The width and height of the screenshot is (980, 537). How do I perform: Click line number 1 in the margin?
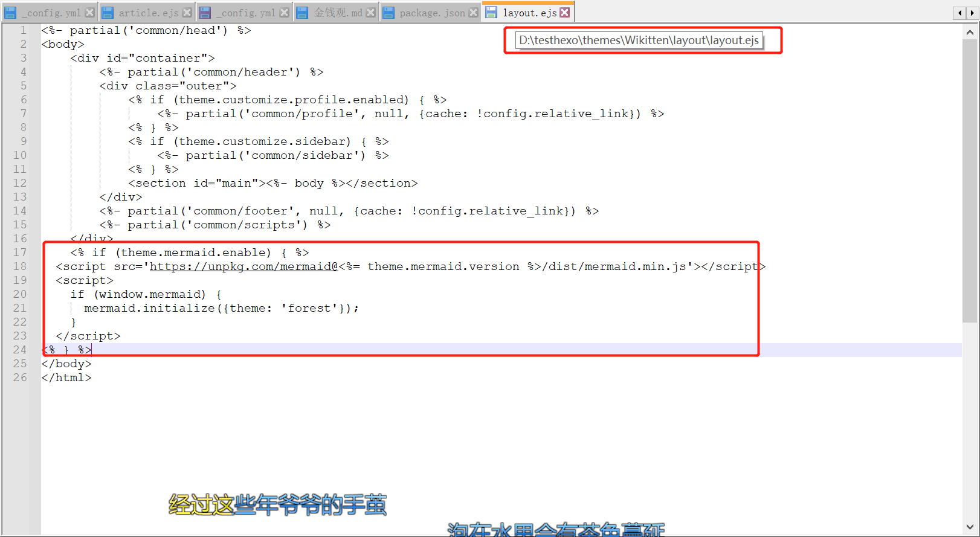(x=24, y=30)
